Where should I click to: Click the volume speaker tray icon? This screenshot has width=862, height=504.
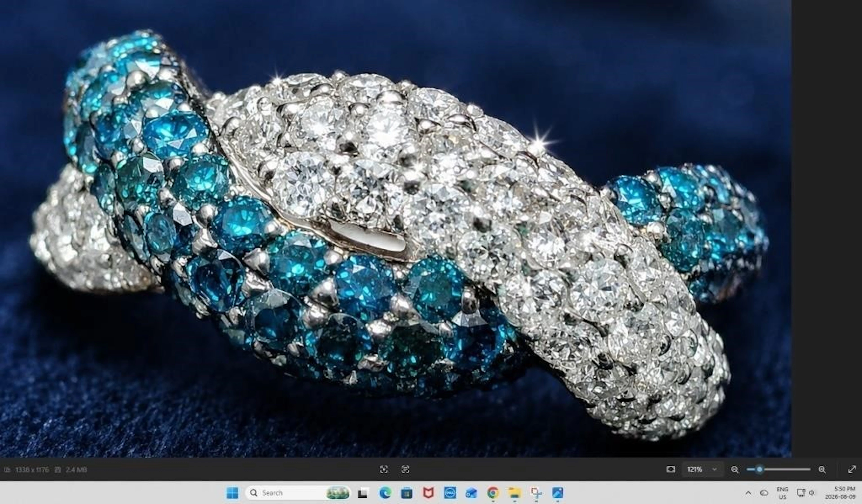(812, 493)
